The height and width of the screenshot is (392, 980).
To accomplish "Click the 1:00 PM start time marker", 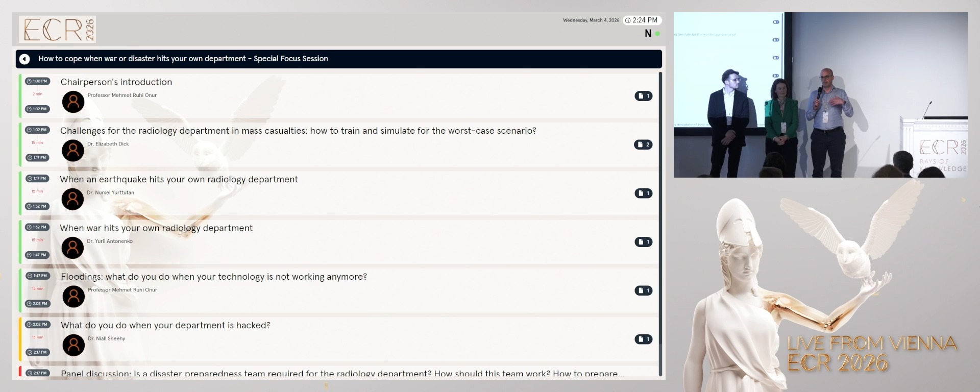I will point(37,81).
